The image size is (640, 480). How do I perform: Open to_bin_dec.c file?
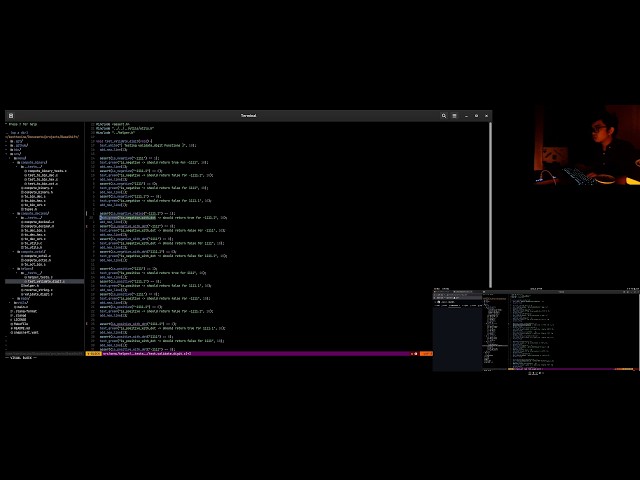pos(33,196)
